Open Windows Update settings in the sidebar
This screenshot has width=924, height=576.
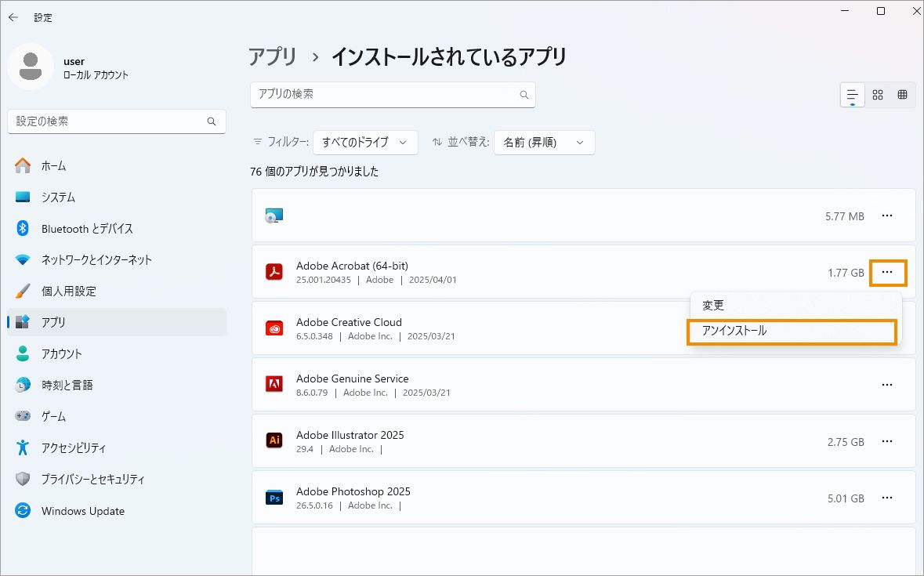[x=82, y=510]
